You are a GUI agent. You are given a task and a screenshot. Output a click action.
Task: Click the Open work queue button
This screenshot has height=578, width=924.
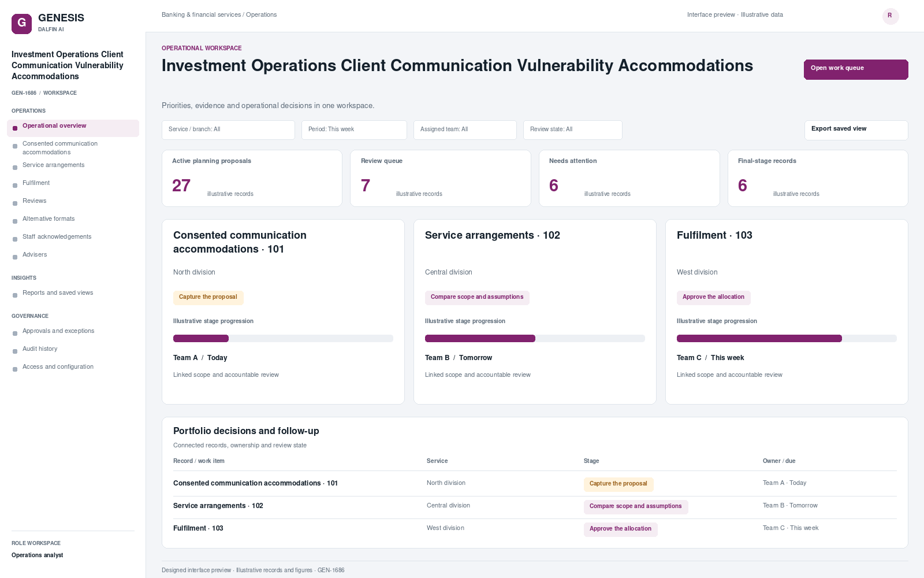pos(856,69)
